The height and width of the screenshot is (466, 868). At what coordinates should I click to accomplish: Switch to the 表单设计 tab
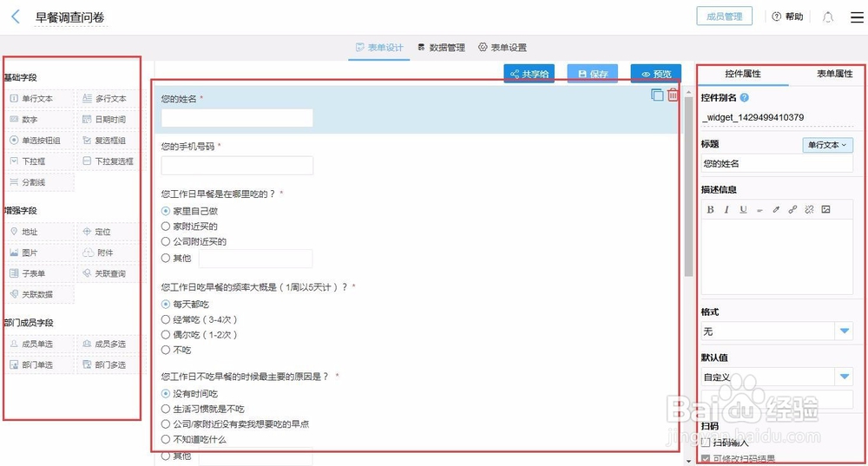[x=379, y=48]
